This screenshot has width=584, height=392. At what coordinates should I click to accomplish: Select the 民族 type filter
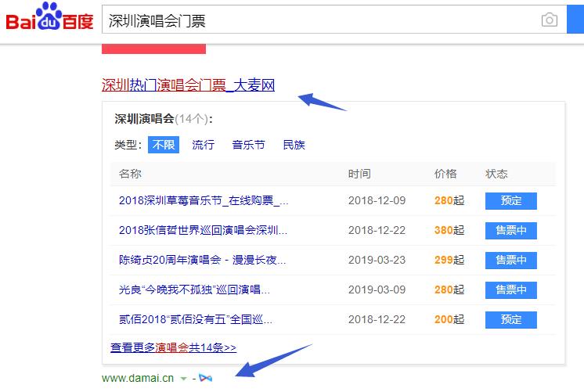tap(294, 145)
